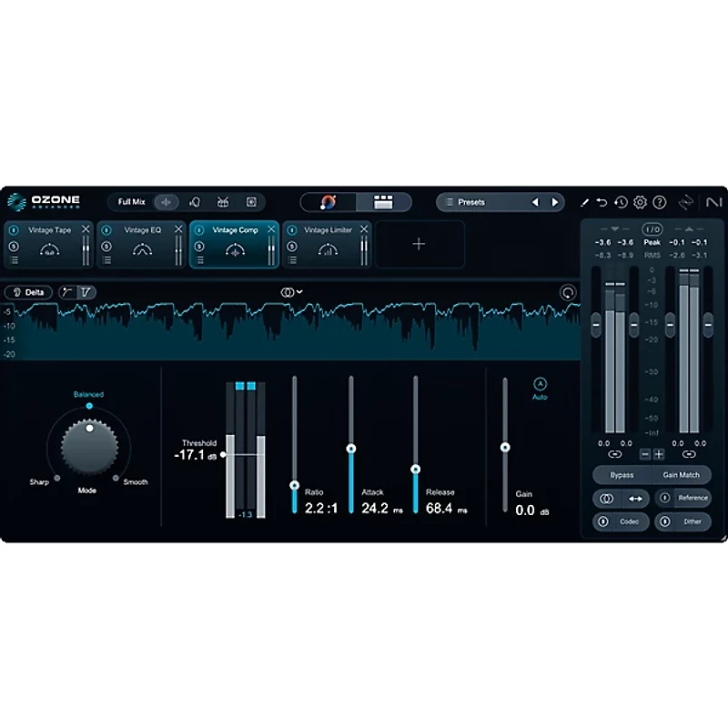Click the I/O meter button
Image resolution: width=728 pixels, height=728 pixels.
click(652, 229)
